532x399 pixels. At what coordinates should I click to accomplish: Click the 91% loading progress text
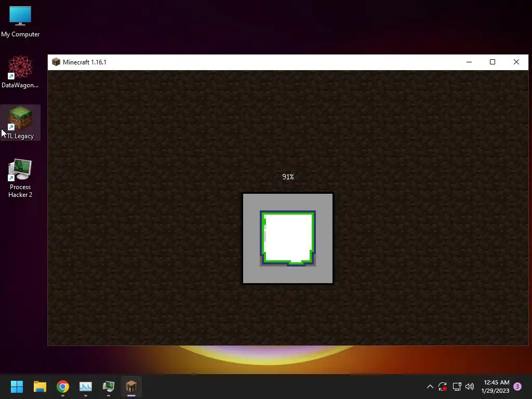coord(288,177)
